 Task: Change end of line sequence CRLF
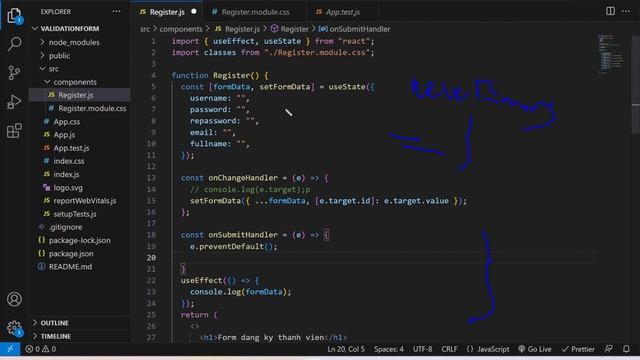(449, 349)
